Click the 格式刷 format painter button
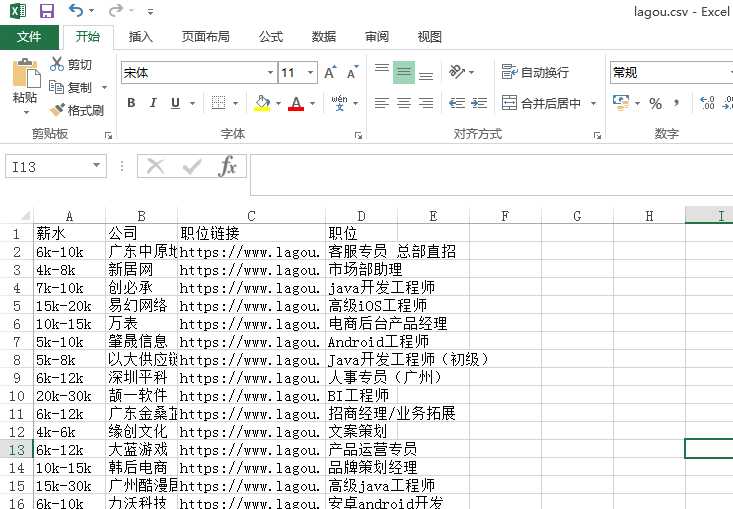Viewport: 733px width, 509px height. pos(77,110)
